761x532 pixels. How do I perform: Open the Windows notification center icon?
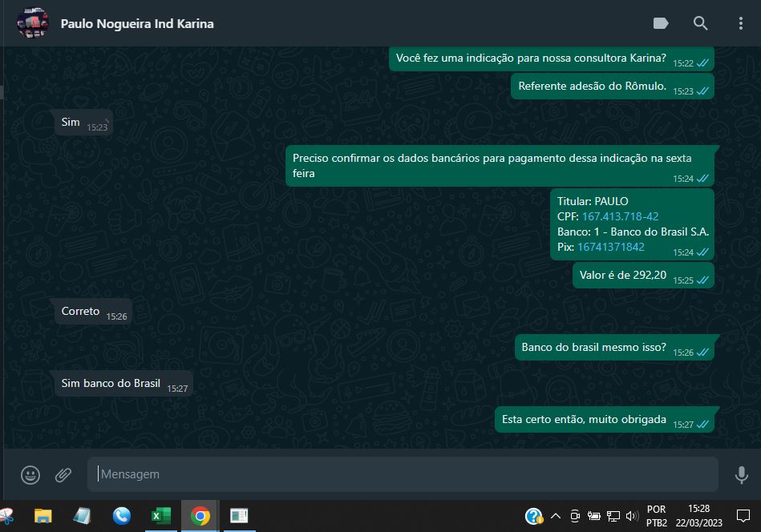tap(743, 516)
